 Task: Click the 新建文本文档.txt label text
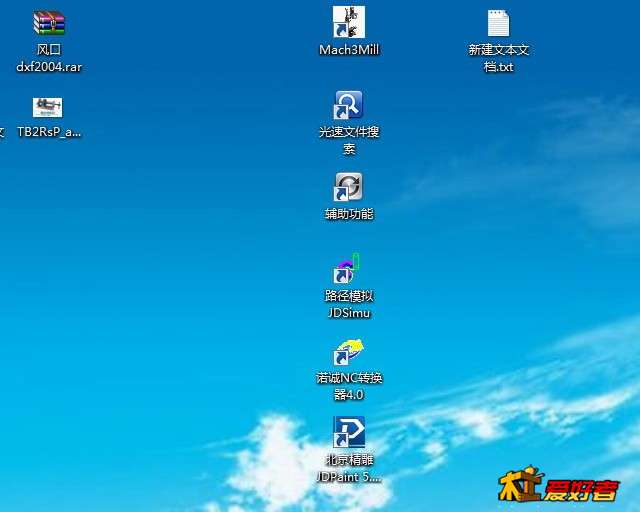click(499, 58)
